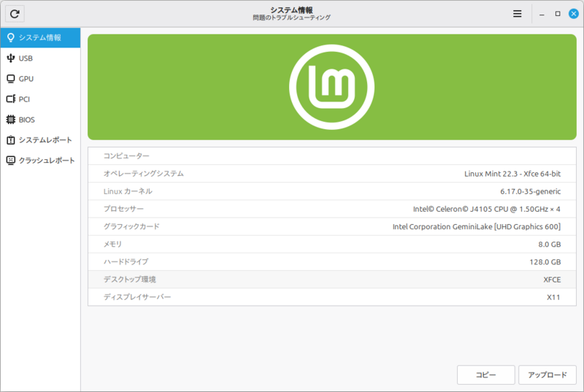Viewport: 584px width, 392px height.
Task: Click the BIOS chip icon in sidebar
Action: coord(11,120)
